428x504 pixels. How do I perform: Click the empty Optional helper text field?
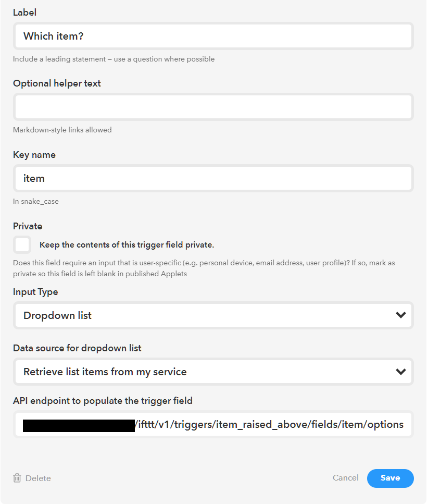pos(213,107)
